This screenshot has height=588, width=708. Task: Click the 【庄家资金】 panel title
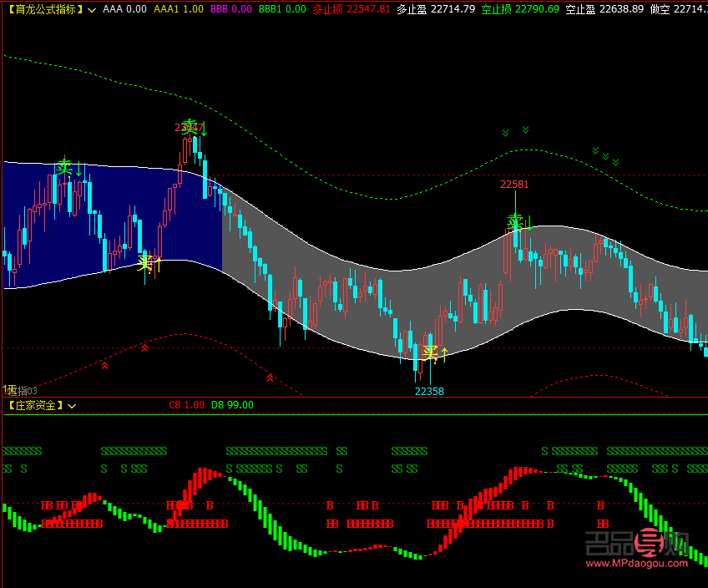(x=35, y=406)
